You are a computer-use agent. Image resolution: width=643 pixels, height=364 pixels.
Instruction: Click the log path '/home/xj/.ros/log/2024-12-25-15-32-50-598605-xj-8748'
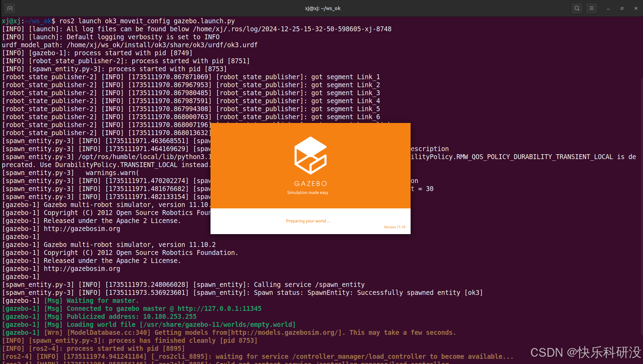coord(292,29)
